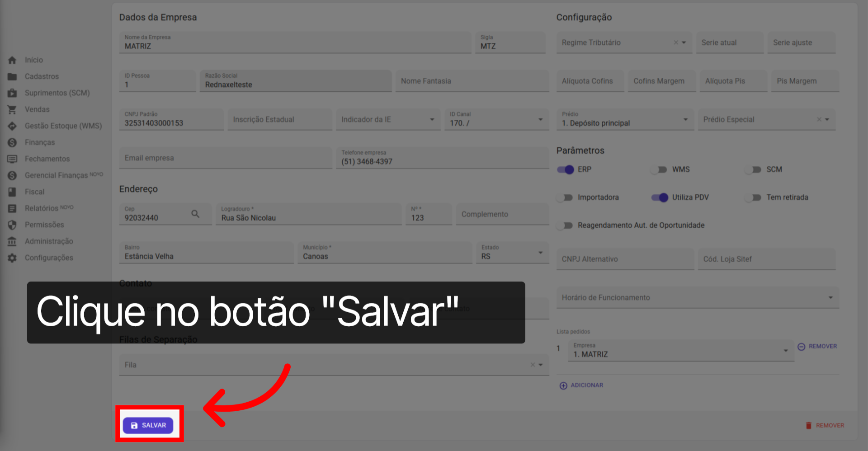Click the CEP search magnifier icon
This screenshot has width=868, height=451.
pyautogui.click(x=196, y=214)
